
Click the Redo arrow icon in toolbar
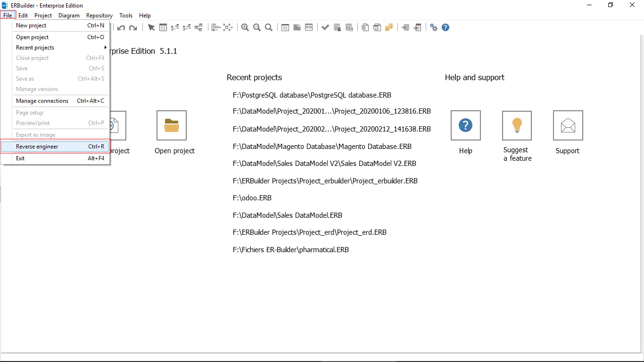tap(133, 27)
